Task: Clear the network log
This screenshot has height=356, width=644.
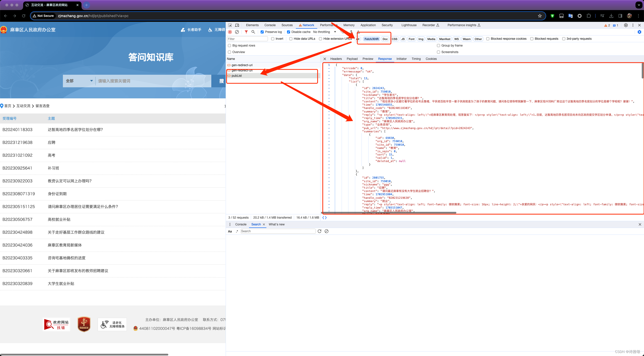Action: tap(237, 32)
